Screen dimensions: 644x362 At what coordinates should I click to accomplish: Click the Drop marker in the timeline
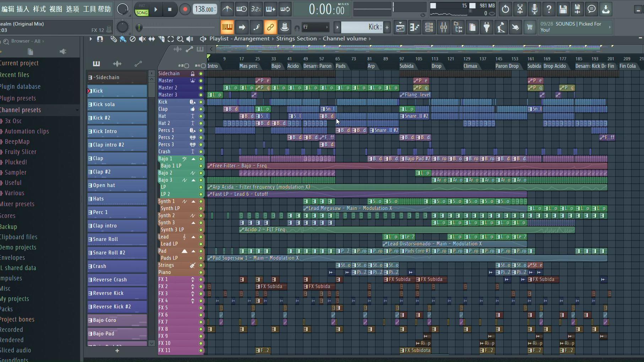pyautogui.click(x=436, y=66)
